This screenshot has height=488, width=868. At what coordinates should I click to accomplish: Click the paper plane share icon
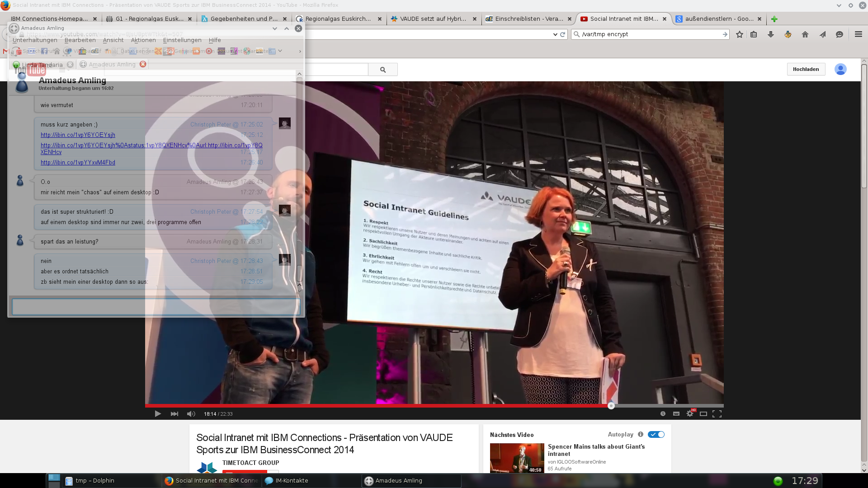point(822,34)
